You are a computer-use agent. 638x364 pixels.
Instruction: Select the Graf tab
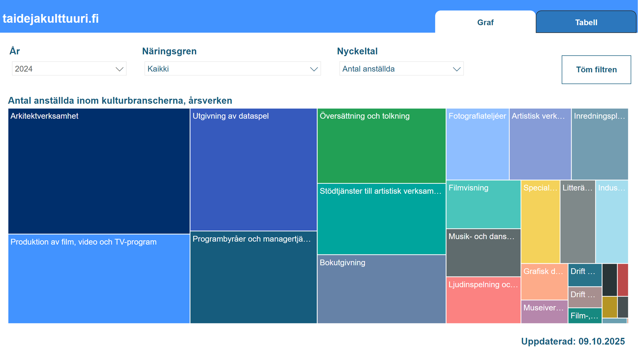485,22
